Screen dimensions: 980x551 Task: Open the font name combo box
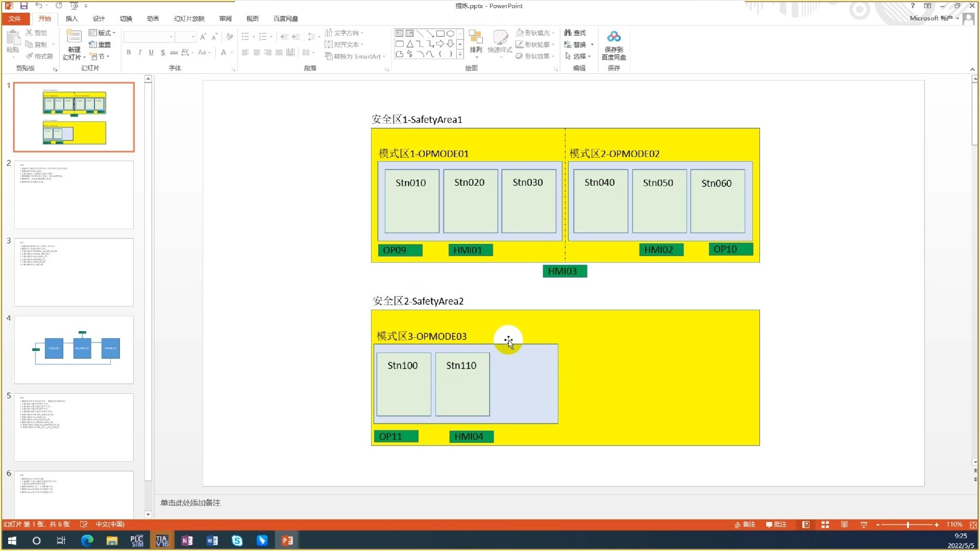pos(149,37)
